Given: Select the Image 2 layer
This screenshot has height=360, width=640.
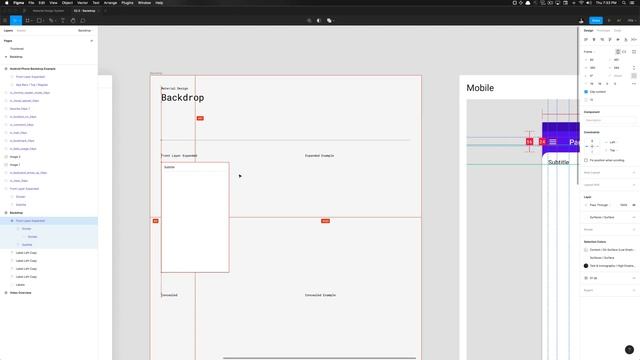Looking at the screenshot, I should pos(15,157).
